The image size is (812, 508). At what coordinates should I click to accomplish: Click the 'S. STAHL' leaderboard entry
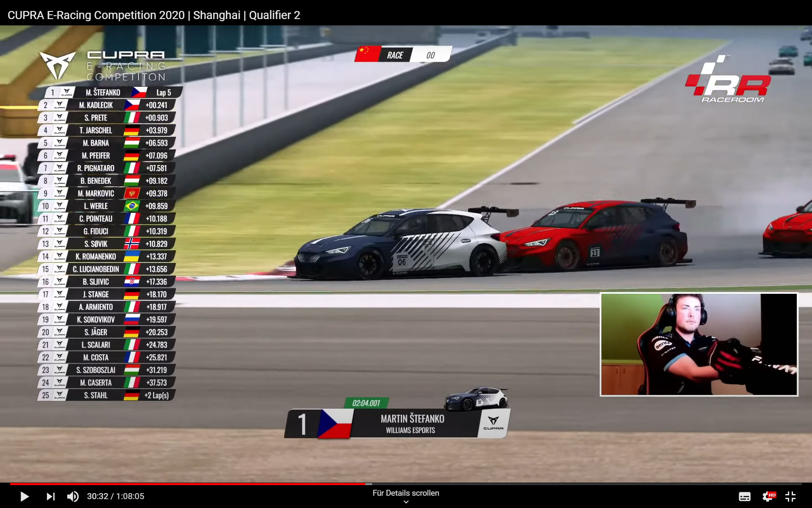106,395
